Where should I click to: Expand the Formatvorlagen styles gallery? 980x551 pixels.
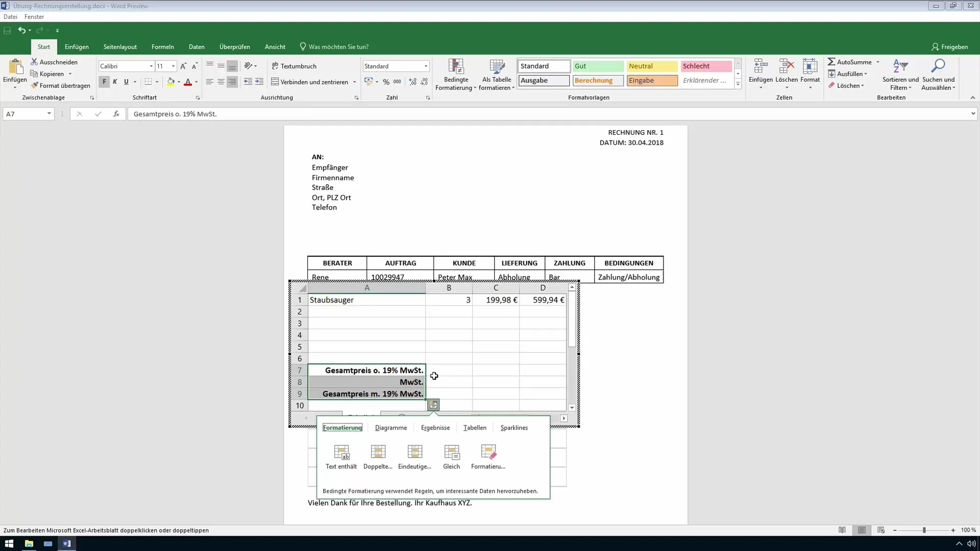point(738,85)
